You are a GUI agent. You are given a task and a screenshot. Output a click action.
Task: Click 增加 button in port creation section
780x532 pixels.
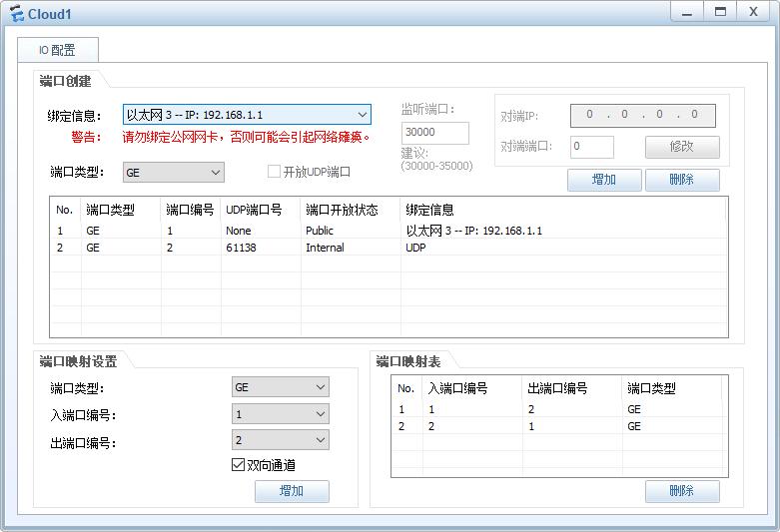click(x=604, y=180)
